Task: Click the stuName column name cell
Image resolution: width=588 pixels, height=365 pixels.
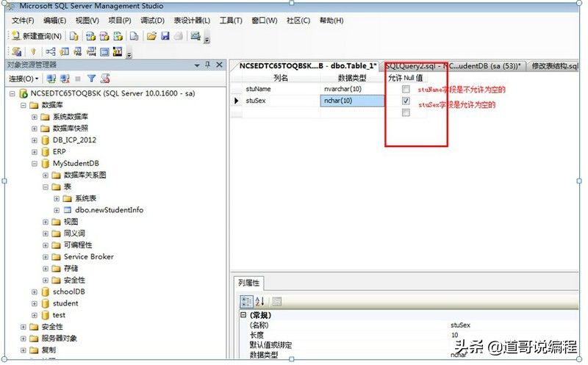Action: [x=280, y=89]
